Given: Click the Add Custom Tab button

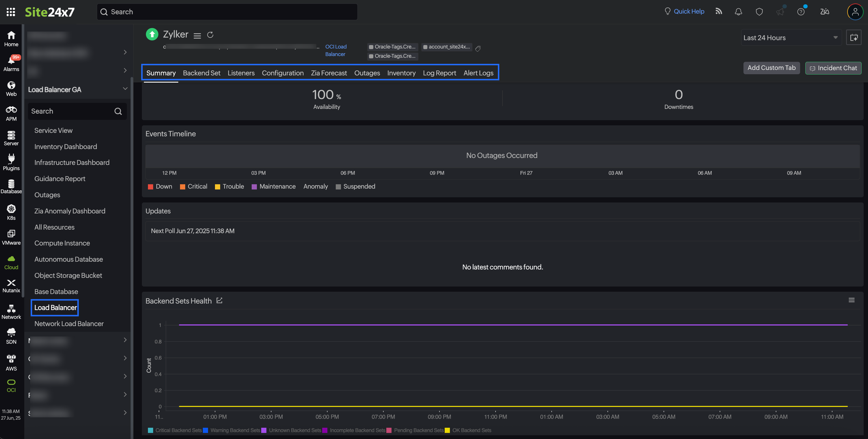Looking at the screenshot, I should (x=771, y=68).
